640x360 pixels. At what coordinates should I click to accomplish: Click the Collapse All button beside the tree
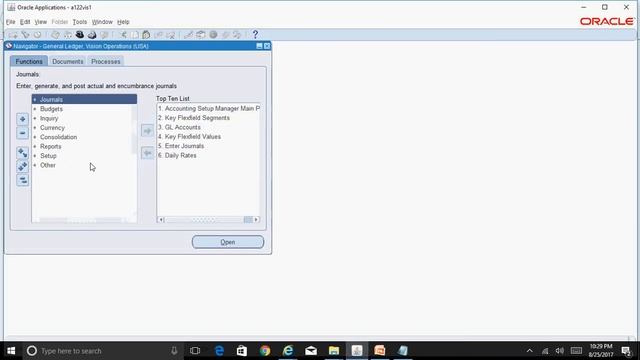point(22,180)
